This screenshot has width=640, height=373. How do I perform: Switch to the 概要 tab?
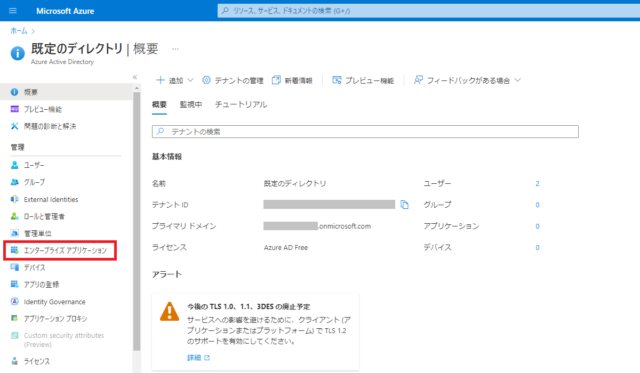159,104
